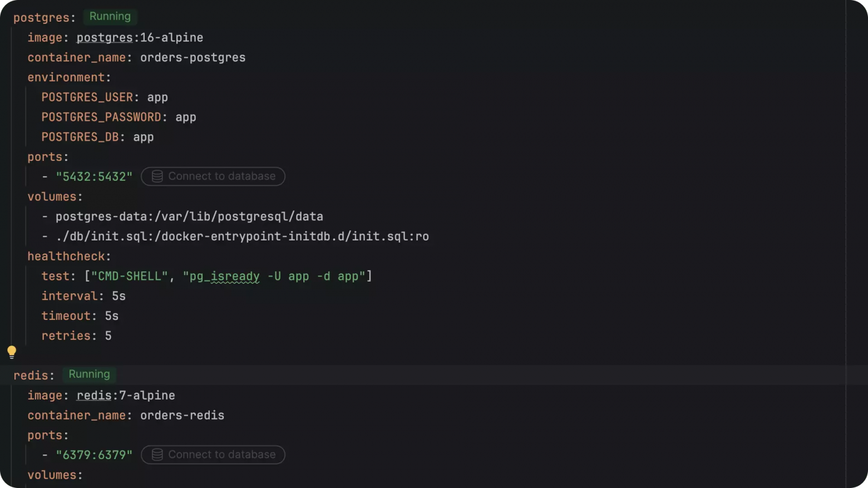The height and width of the screenshot is (488, 868).
Task: Click the interval value 5s
Action: (x=119, y=296)
